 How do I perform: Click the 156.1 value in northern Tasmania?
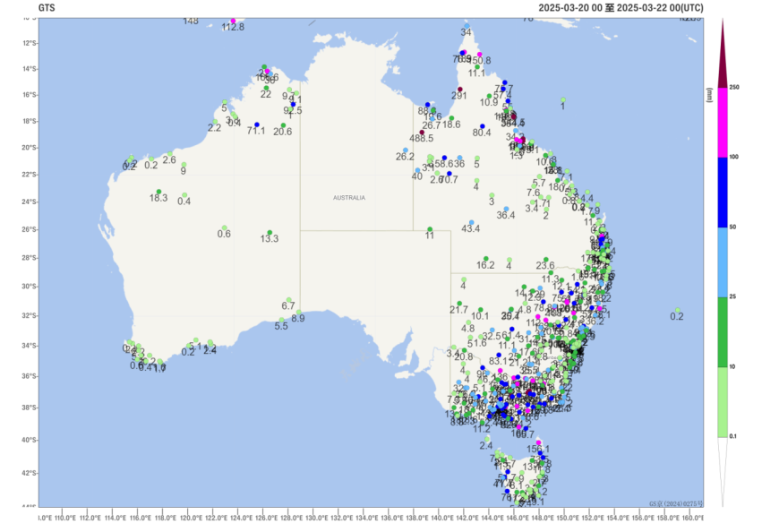(x=538, y=449)
